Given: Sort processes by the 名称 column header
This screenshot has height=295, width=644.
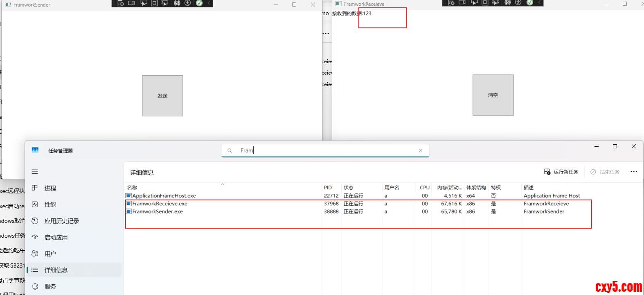Looking at the screenshot, I should click(x=132, y=188).
